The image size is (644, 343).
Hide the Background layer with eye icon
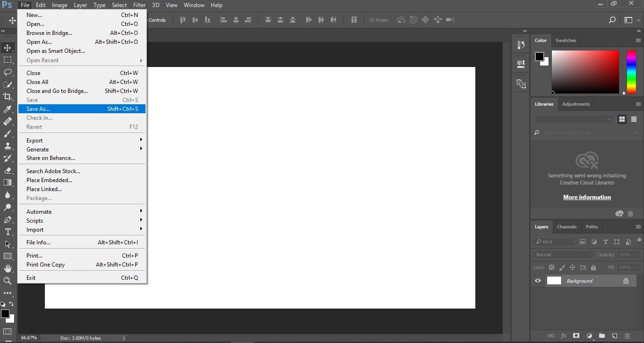click(x=538, y=281)
